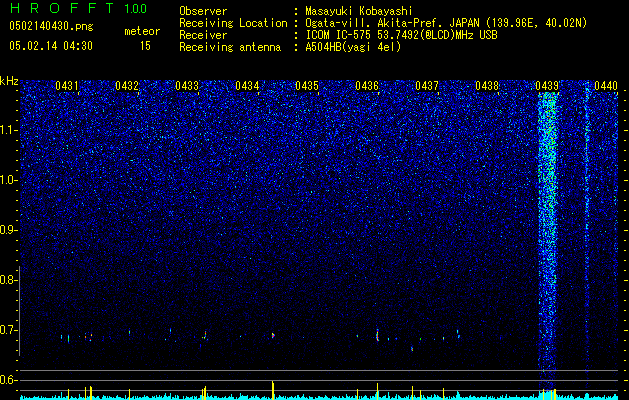Select the Ogata-vill. Akita-Pref. JAPAN location text
This screenshot has height=400, width=629.
[x=446, y=23]
